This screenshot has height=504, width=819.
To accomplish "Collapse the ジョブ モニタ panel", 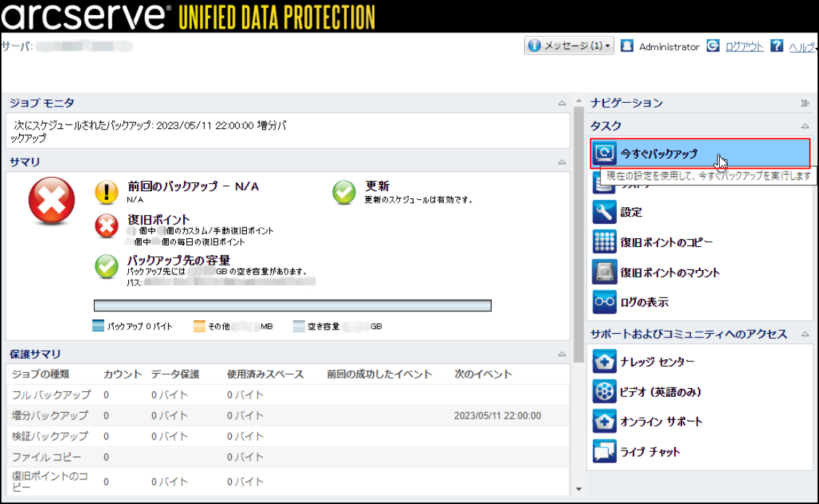I will tap(562, 103).
